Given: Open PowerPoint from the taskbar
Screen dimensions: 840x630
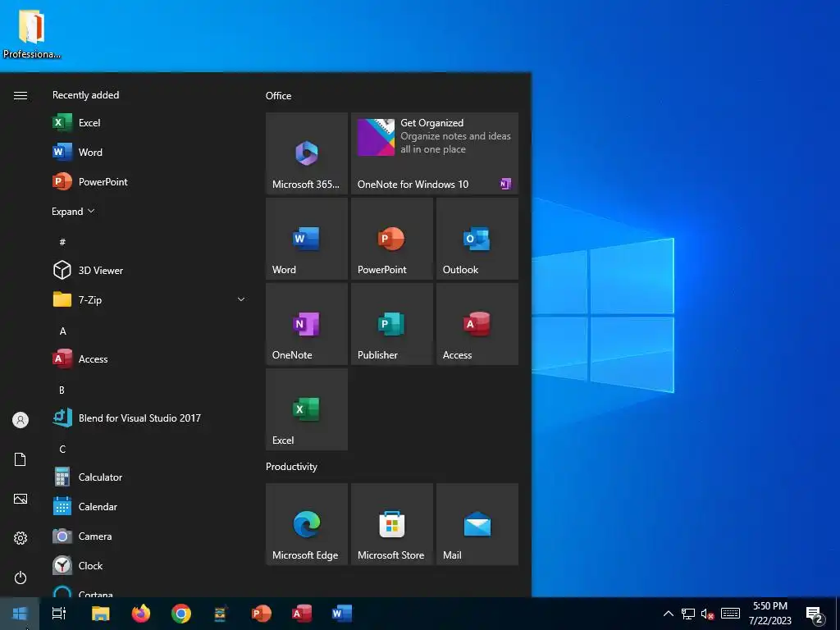Looking at the screenshot, I should click(262, 614).
